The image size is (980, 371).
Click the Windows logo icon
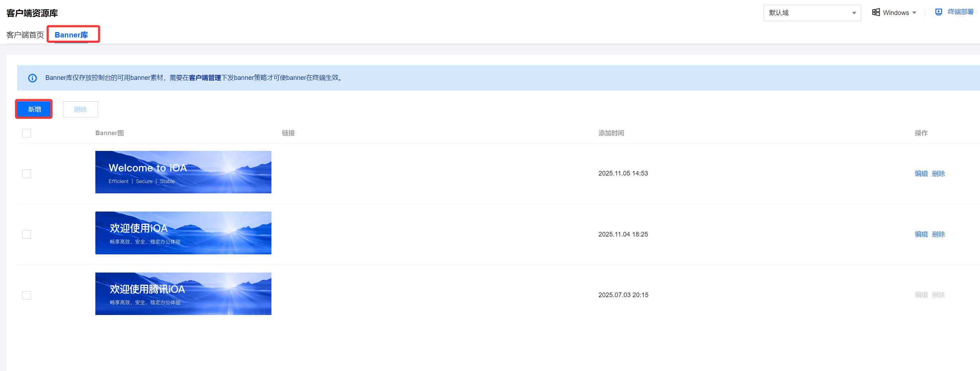tap(876, 12)
